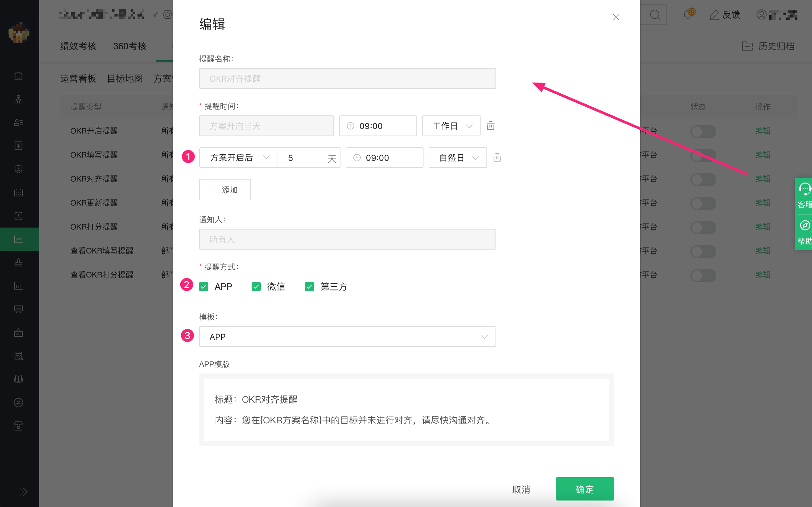Screen dimensions: 812x507
Task: Open the 自然日 day type dropdown
Action: pyautogui.click(x=458, y=158)
